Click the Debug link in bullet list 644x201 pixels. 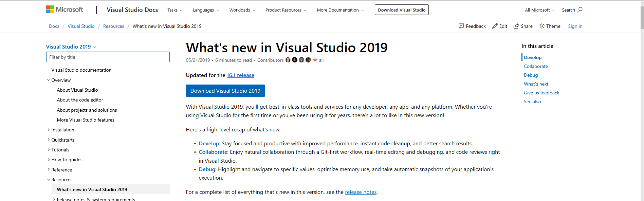207,169
